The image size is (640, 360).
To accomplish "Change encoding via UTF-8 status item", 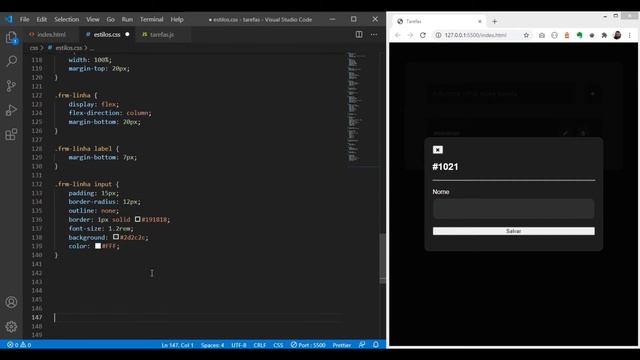I will click(239, 345).
